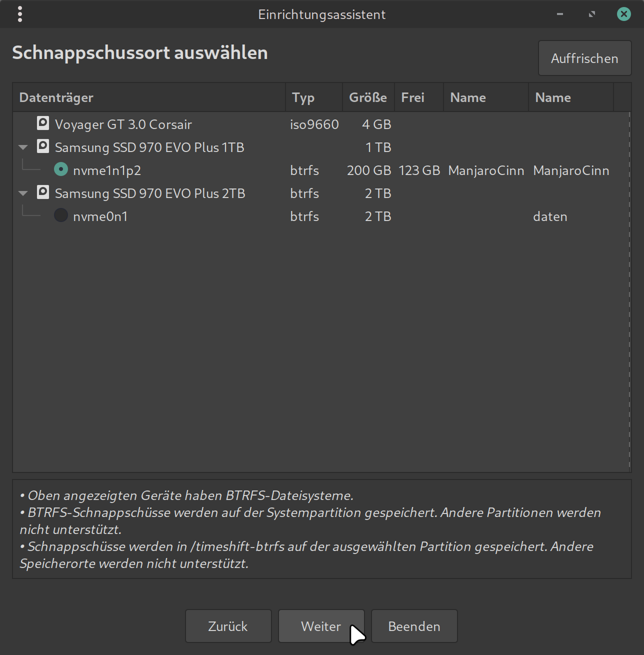Quit the wizard with Beenden
This screenshot has width=644, height=655.
414,626
